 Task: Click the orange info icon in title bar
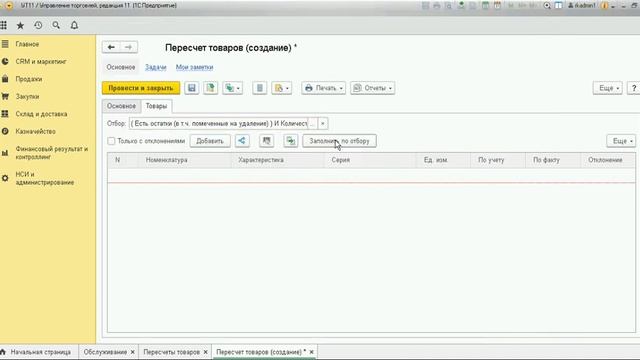pos(605,6)
